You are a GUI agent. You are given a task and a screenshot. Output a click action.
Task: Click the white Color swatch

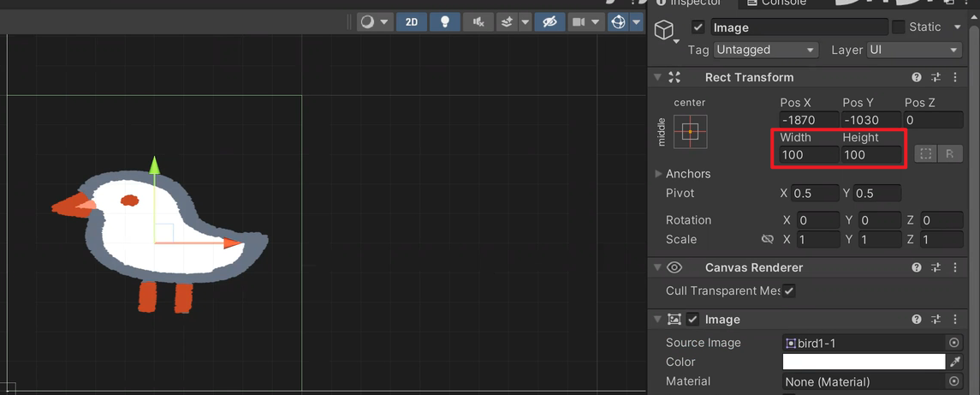pos(864,362)
